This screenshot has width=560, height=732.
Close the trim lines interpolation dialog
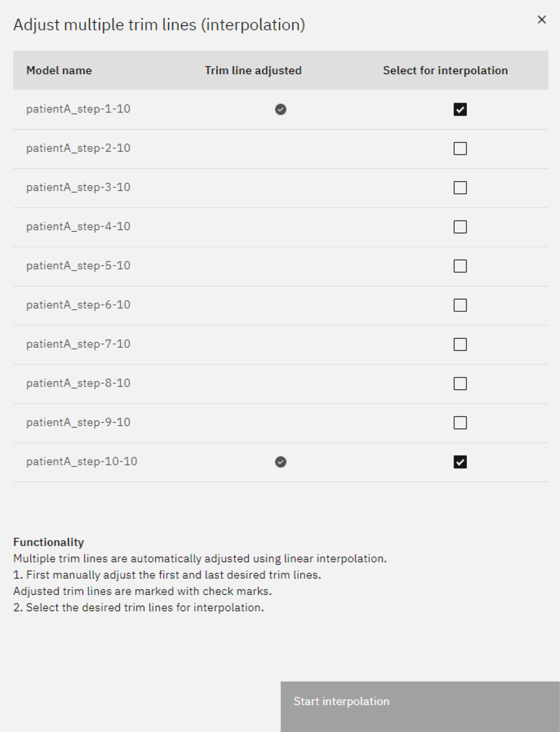(541, 20)
